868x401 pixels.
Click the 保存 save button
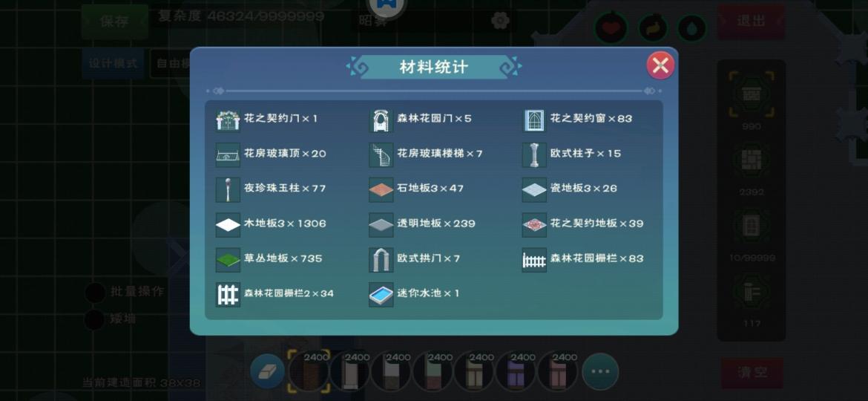[x=114, y=22]
